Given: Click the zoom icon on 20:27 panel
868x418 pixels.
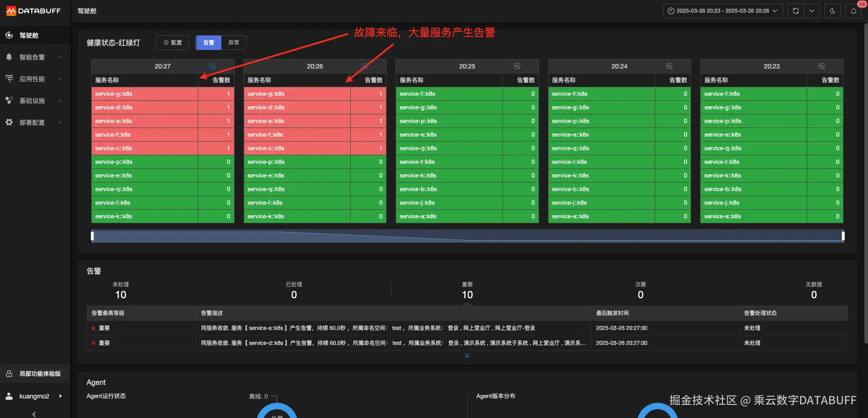Looking at the screenshot, I should point(212,66).
